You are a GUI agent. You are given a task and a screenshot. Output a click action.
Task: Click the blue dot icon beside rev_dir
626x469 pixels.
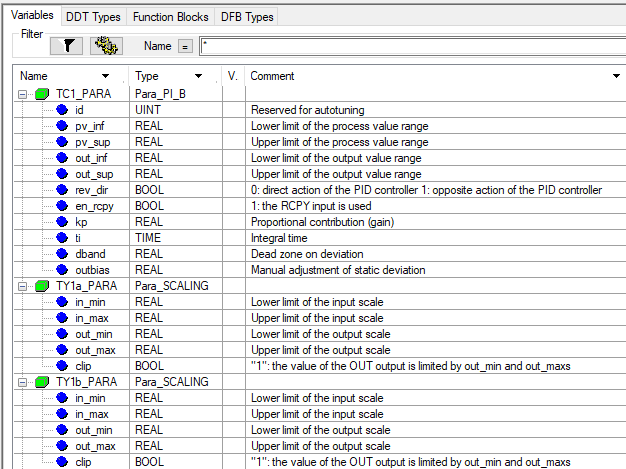click(x=62, y=189)
